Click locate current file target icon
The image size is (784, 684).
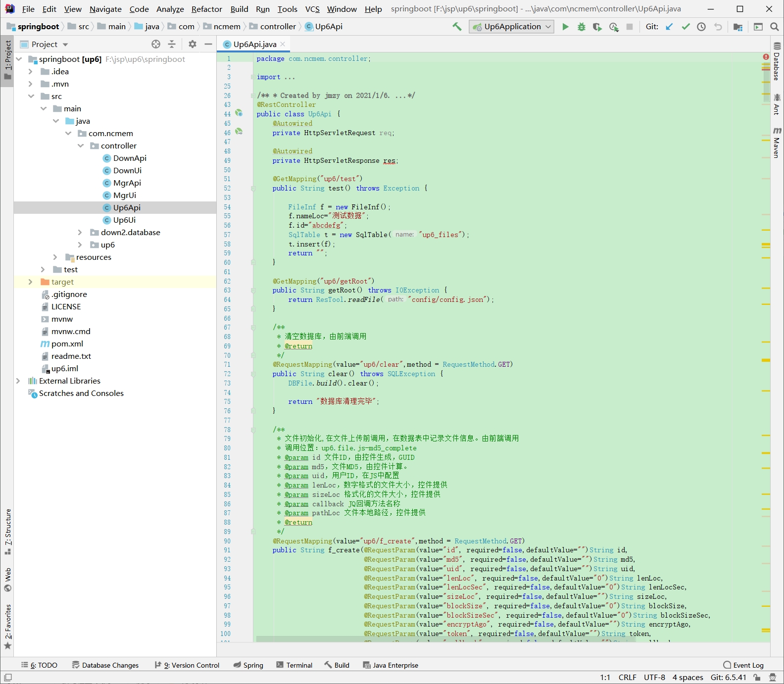pyautogui.click(x=156, y=44)
